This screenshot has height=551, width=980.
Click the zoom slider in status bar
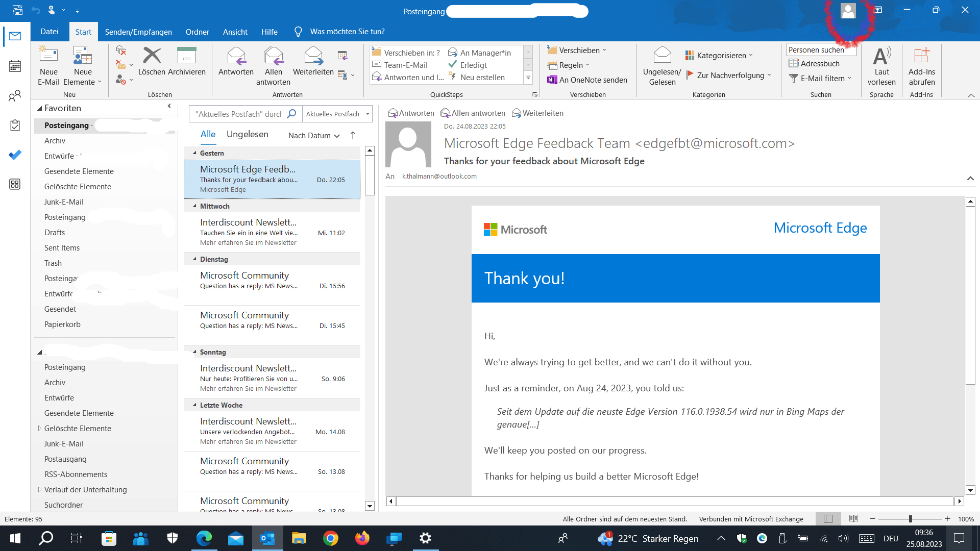pyautogui.click(x=910, y=519)
